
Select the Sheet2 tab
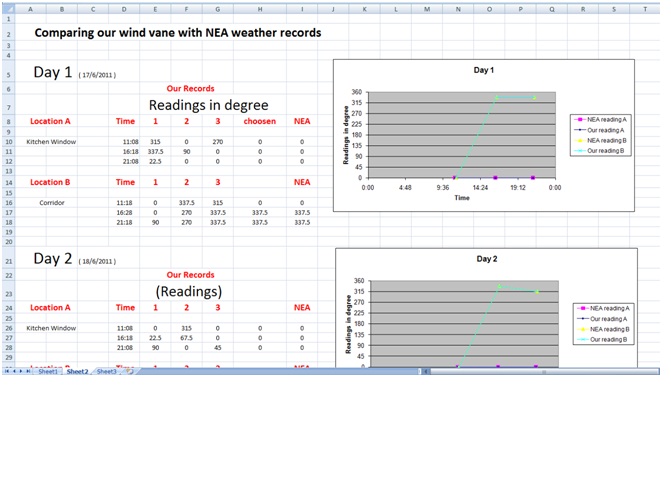tap(77, 371)
